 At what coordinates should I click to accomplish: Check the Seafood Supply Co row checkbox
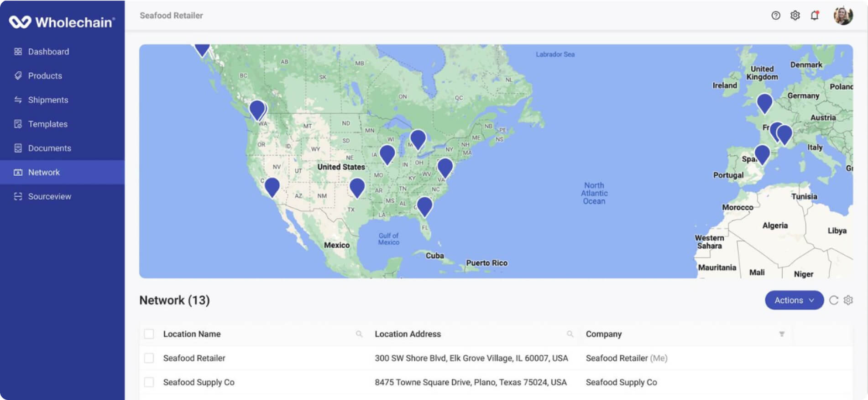coord(149,382)
